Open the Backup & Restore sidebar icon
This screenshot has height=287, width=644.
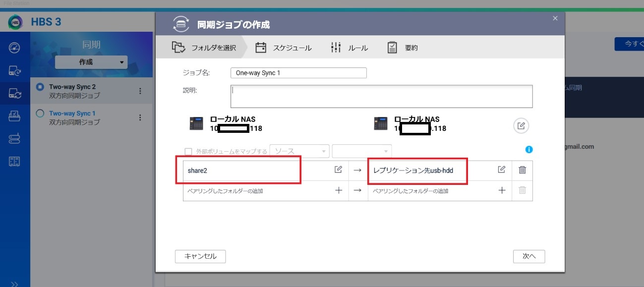coord(14,71)
